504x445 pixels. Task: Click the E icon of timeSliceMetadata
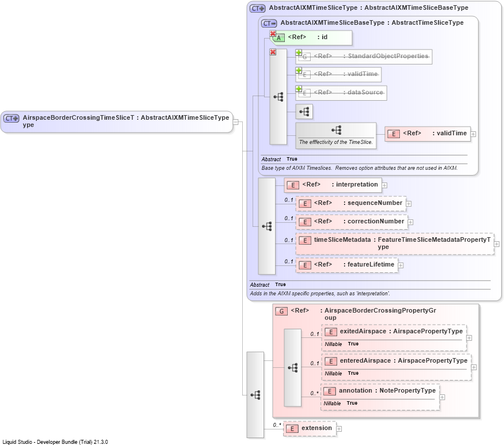(305, 240)
